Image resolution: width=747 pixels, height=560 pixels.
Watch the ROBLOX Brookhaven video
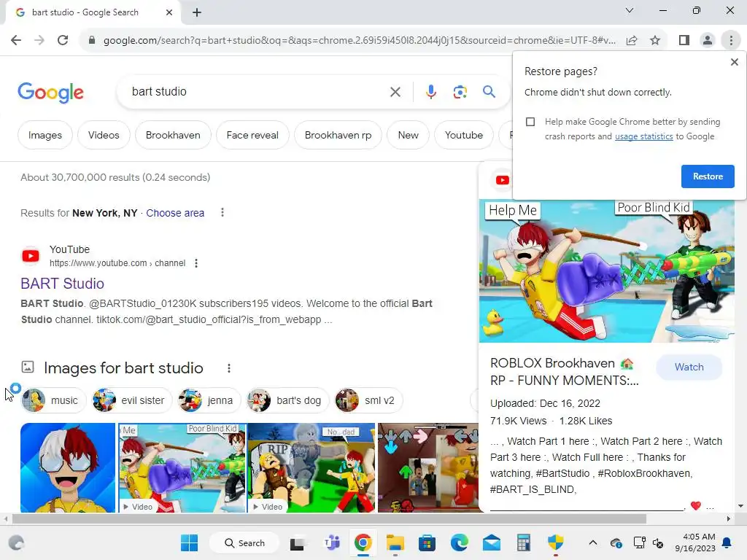(x=689, y=367)
